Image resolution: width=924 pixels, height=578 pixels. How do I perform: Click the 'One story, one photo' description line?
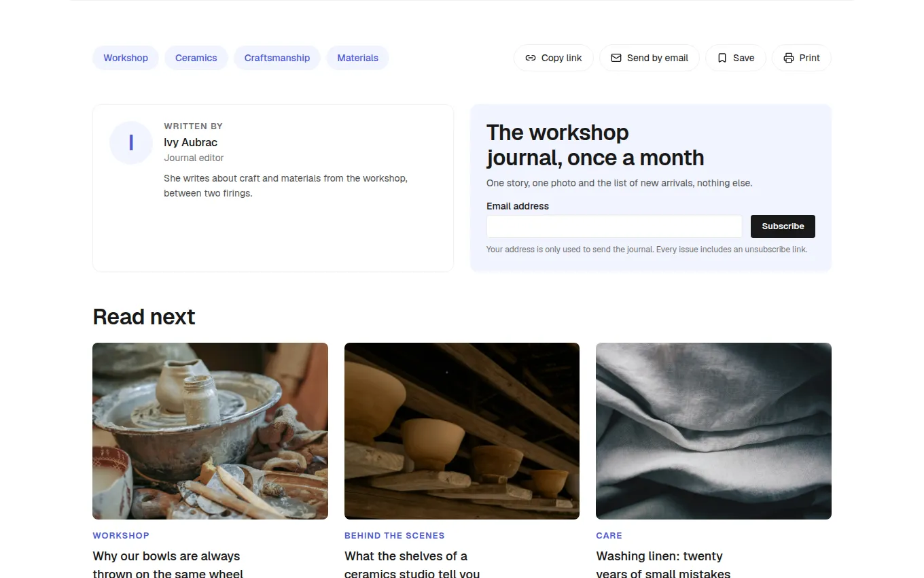click(x=620, y=183)
